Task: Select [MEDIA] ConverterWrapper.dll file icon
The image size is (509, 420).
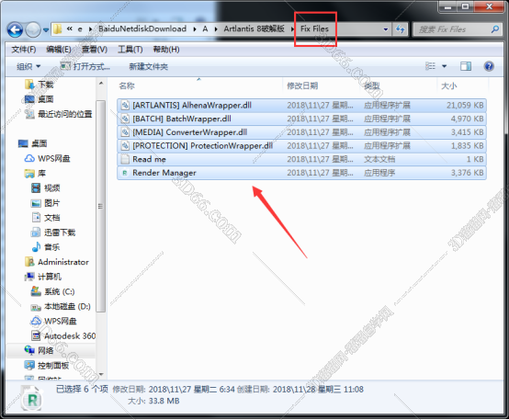Action: 125,132
